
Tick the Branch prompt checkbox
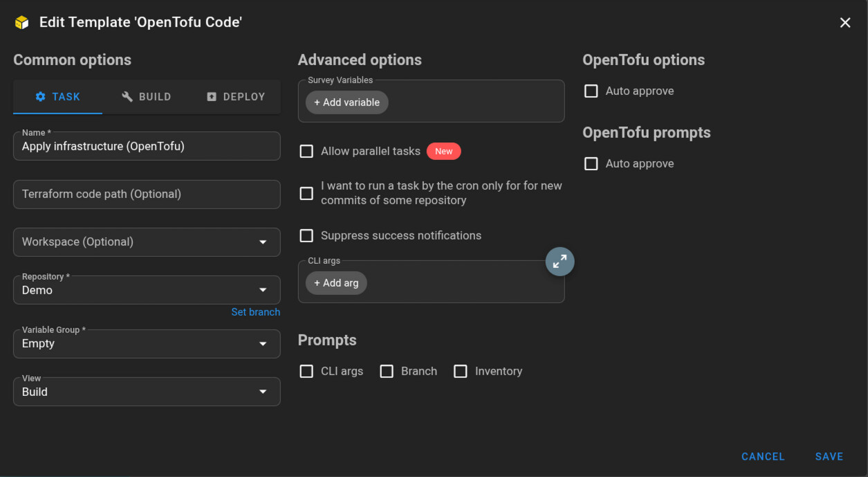pyautogui.click(x=387, y=372)
